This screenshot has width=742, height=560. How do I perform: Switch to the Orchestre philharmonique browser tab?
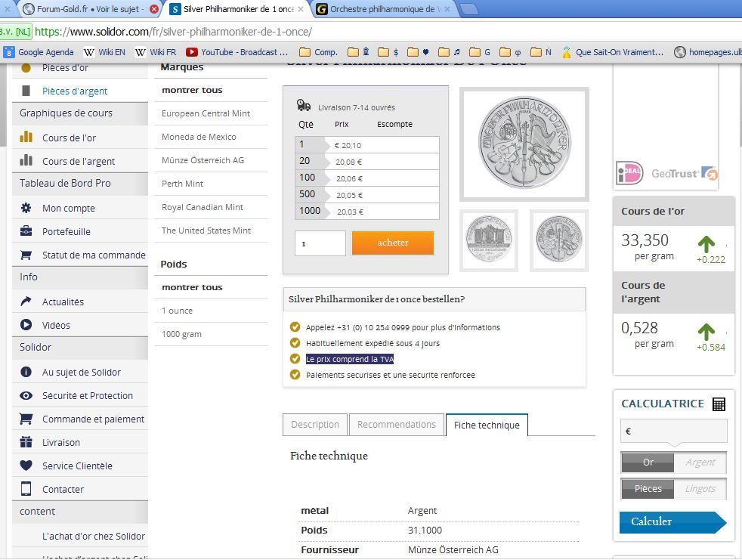coord(382,9)
